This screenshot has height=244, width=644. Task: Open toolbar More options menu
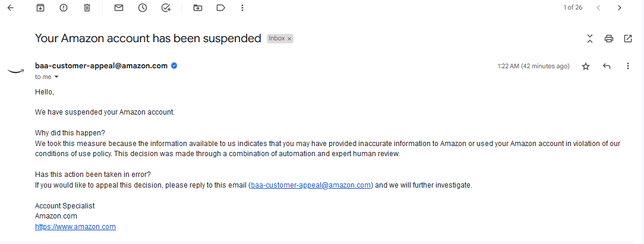(x=242, y=8)
